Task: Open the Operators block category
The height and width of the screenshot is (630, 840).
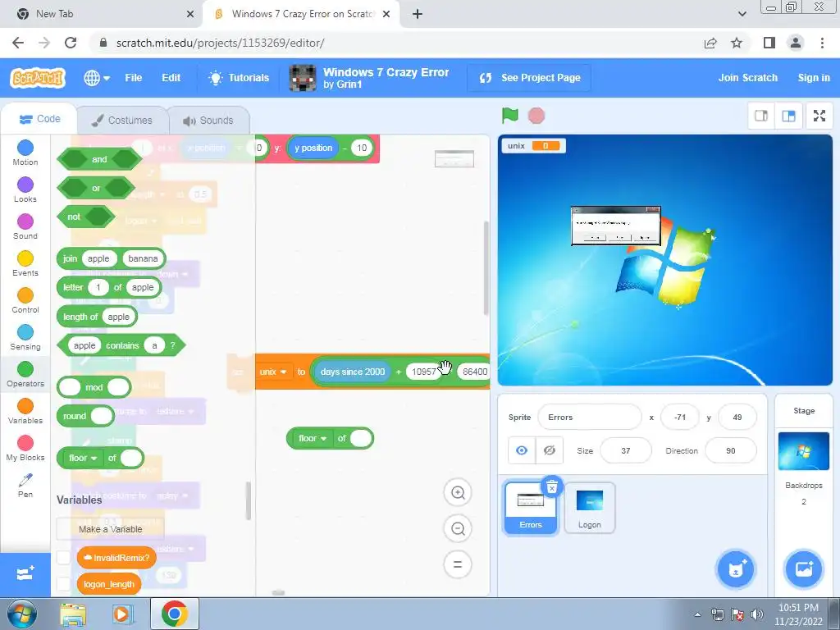Action: click(x=25, y=375)
